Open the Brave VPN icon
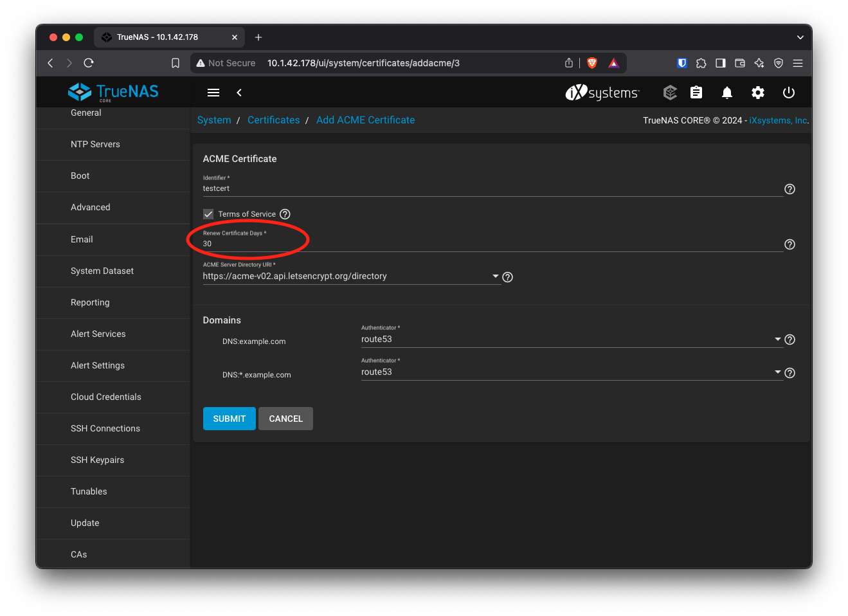 779,63
